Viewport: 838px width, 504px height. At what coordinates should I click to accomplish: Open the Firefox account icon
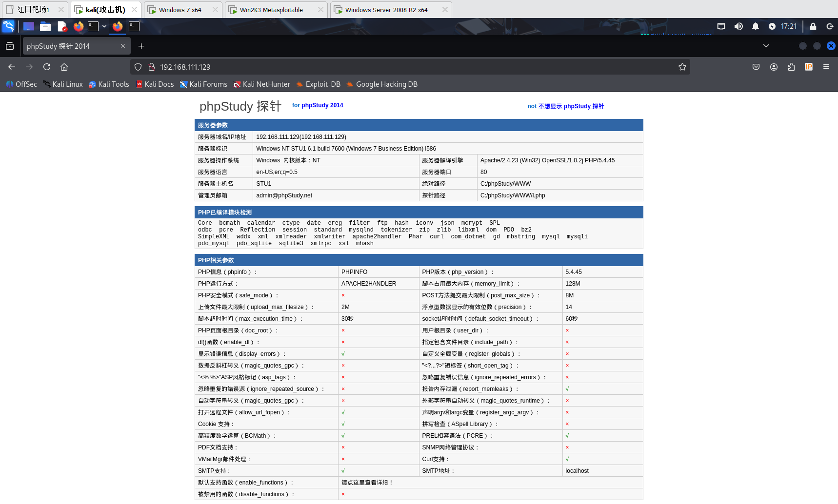(774, 67)
